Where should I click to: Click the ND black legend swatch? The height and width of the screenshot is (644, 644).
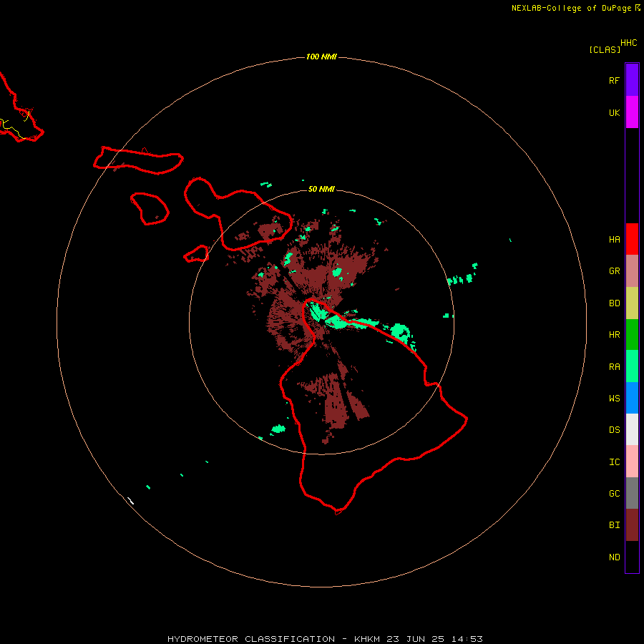point(632,557)
